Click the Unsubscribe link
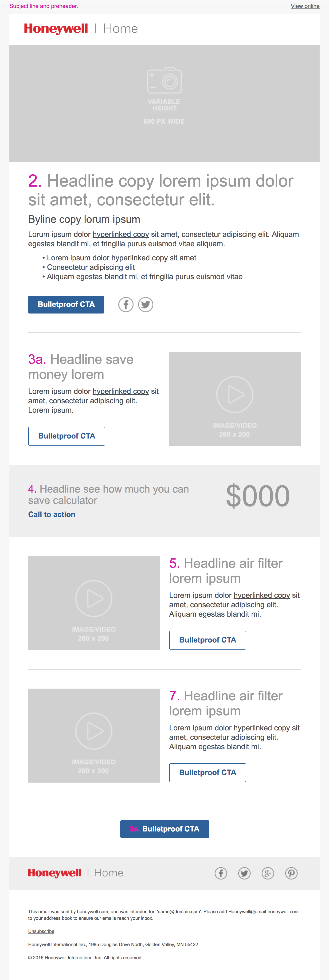This screenshot has width=329, height=980. 41,931
